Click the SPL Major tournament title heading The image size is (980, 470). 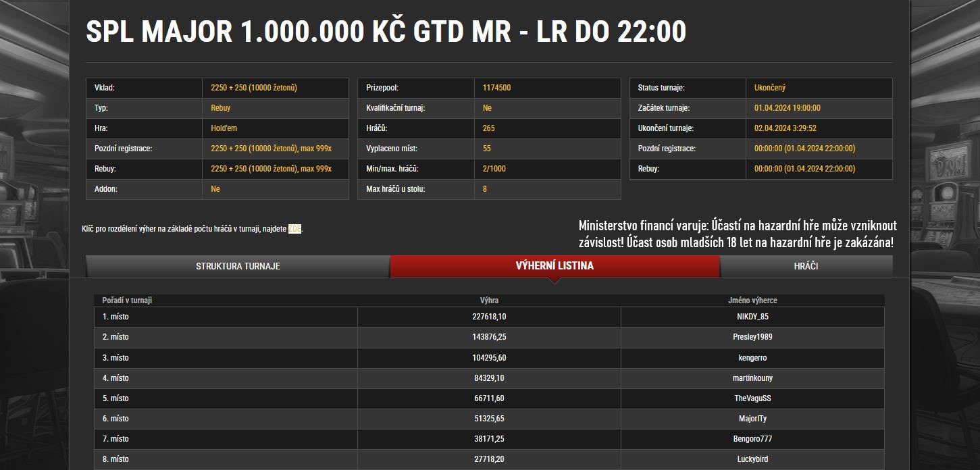386,32
